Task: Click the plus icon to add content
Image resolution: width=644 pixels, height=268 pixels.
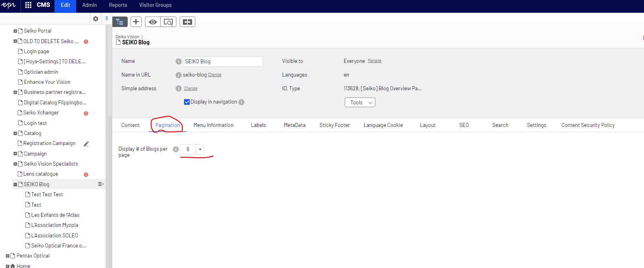Action: 136,22
